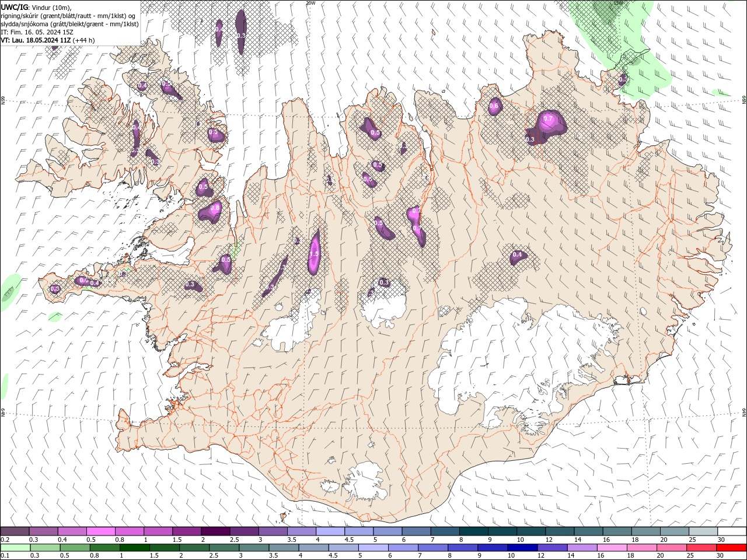
Task: Click the 'VT: Lau. 18.05.2024 11Z (+44 h)' line
Action: (x=48, y=40)
